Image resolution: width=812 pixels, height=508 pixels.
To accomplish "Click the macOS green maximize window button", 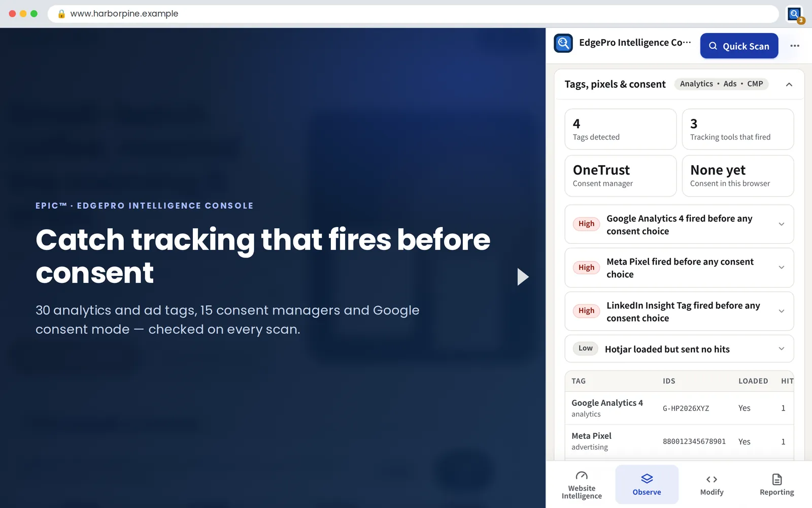I will click(34, 14).
